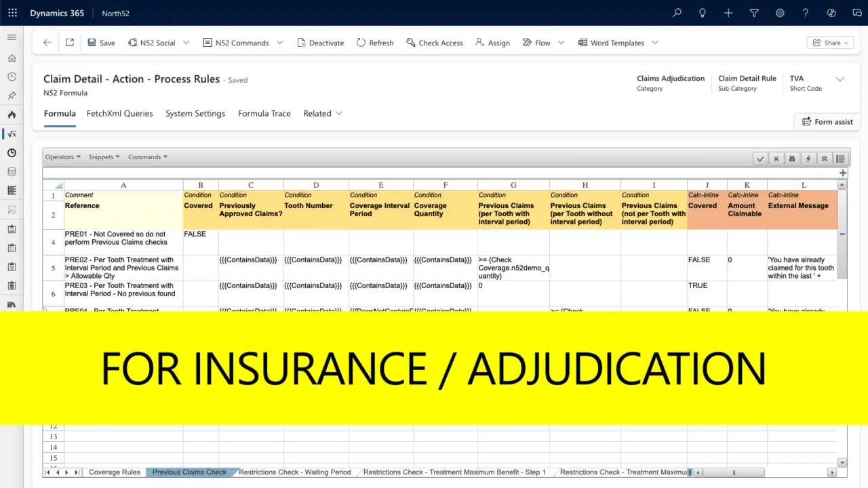Image resolution: width=868 pixels, height=488 pixels.
Task: Click last-sheet arrow in sheet navigation
Action: (77, 472)
